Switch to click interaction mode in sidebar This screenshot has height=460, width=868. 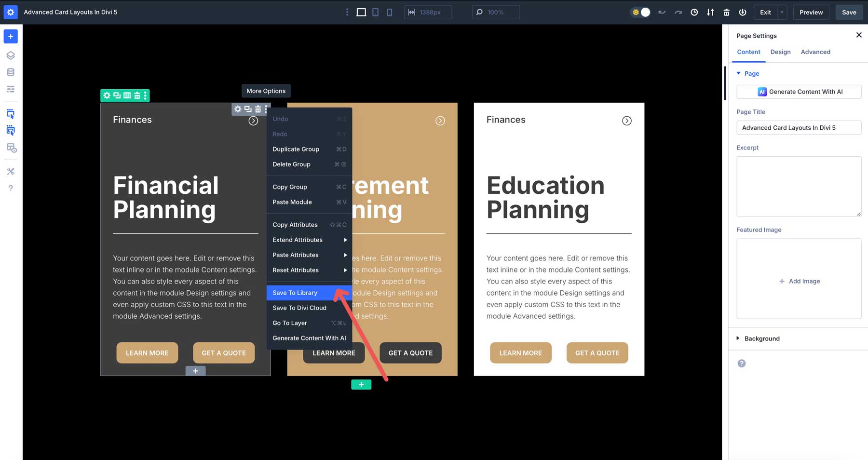pos(11,113)
